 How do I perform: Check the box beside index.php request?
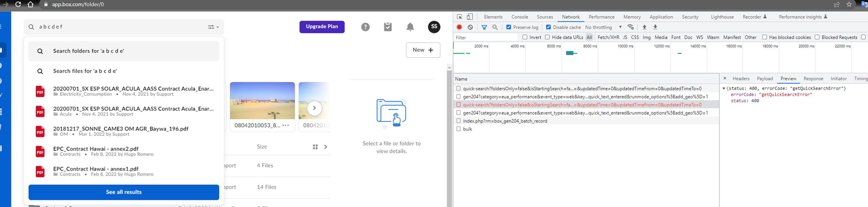coord(458,121)
